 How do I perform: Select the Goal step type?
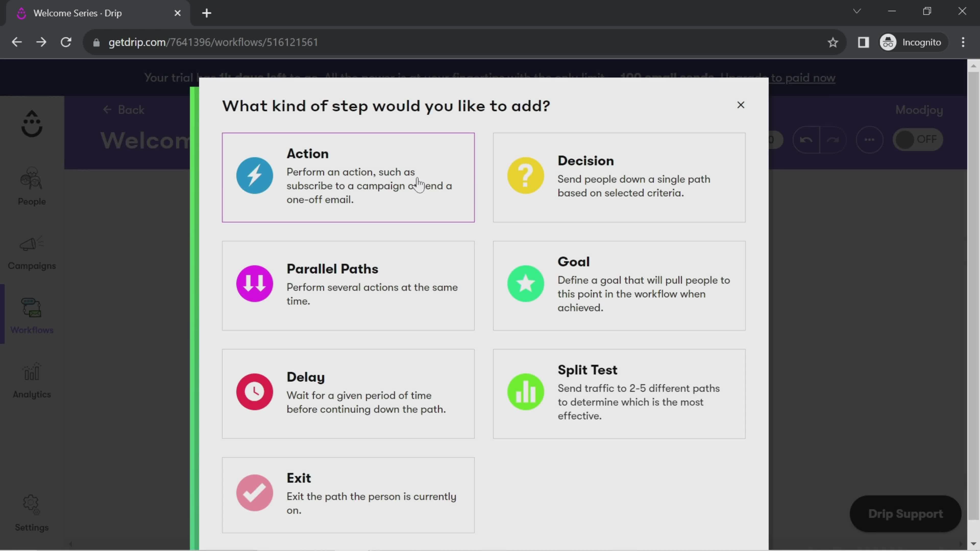click(620, 284)
